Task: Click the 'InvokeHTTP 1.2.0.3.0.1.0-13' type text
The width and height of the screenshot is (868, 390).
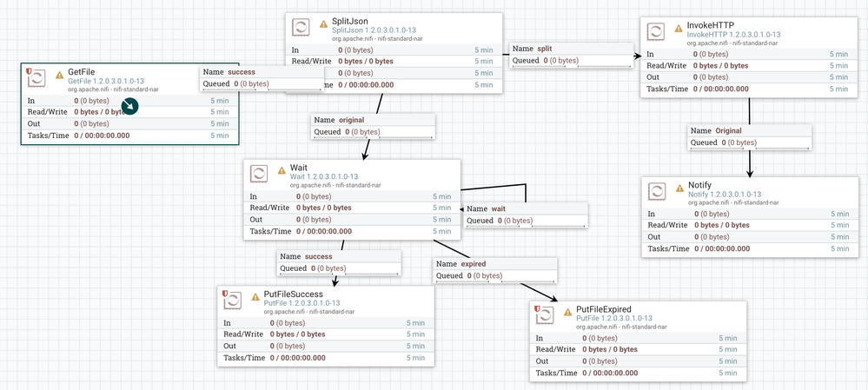Action: (734, 34)
